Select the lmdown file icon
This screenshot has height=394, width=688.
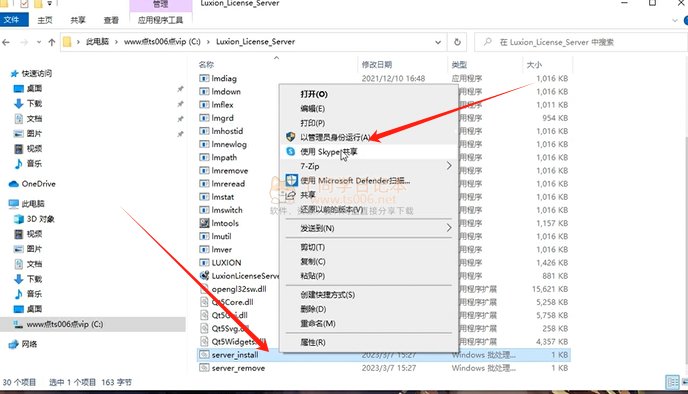click(204, 92)
